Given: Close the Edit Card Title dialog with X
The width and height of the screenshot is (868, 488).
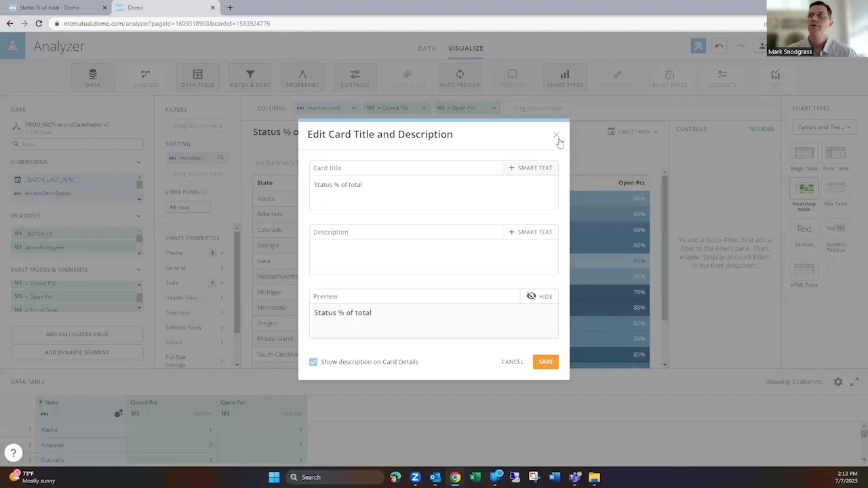Looking at the screenshot, I should tap(556, 135).
